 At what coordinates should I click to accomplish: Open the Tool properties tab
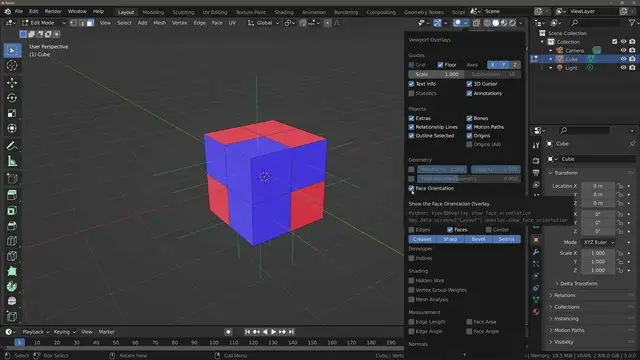536,145
